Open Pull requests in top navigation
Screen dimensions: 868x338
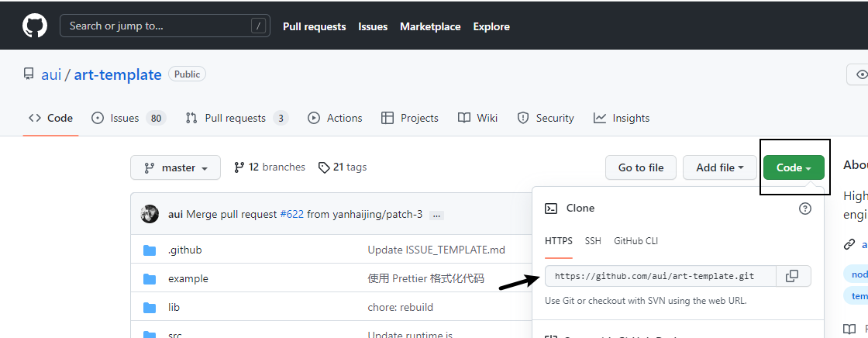click(x=315, y=26)
